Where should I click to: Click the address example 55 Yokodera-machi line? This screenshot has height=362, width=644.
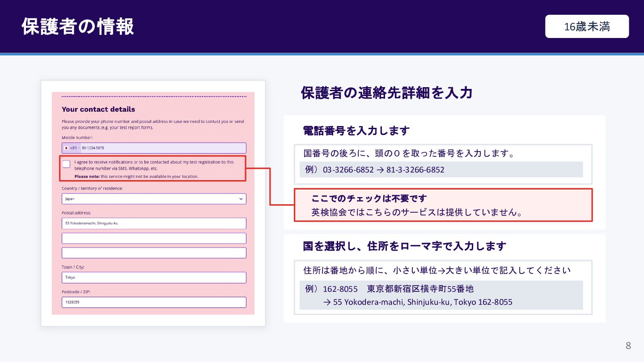coord(418,302)
